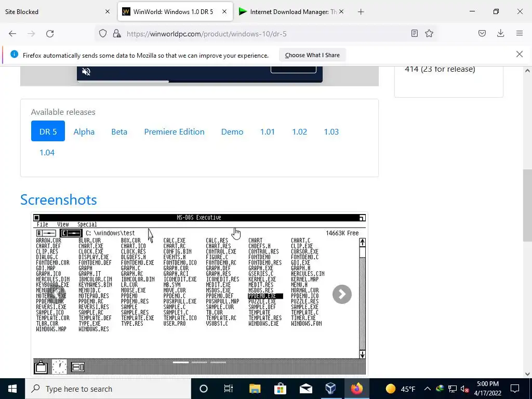Advance to next screenshot with arrow
The image size is (532, 399).
coord(342,294)
